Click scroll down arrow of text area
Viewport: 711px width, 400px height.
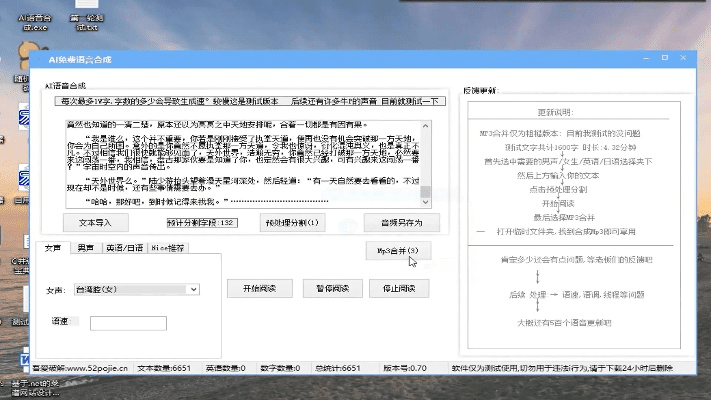(425, 202)
